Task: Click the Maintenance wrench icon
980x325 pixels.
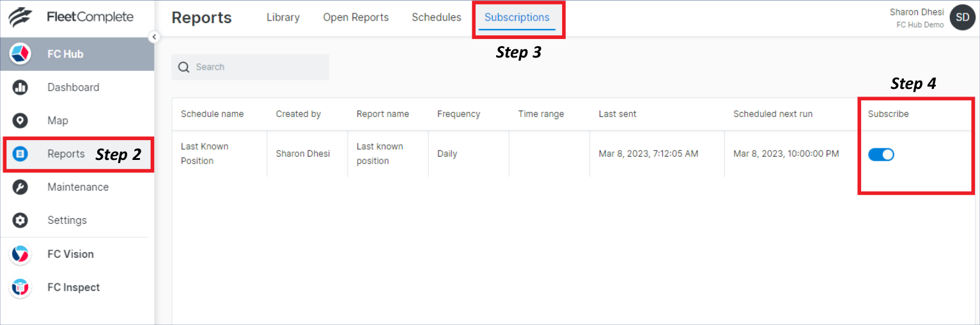Action: [20, 187]
